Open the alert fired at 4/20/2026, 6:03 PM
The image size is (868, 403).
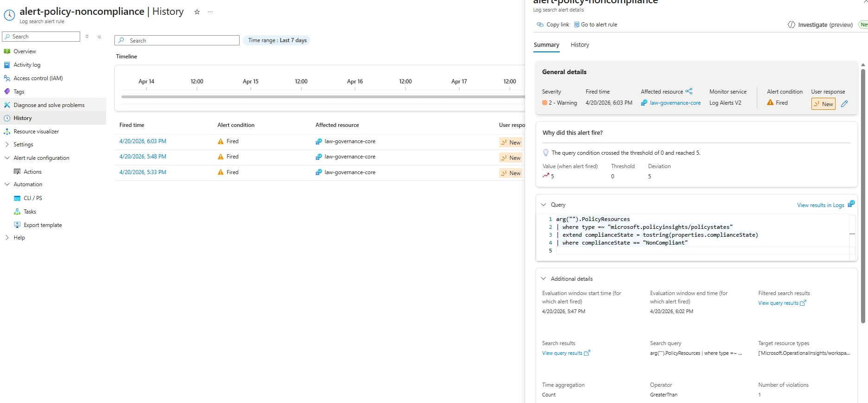[143, 141]
